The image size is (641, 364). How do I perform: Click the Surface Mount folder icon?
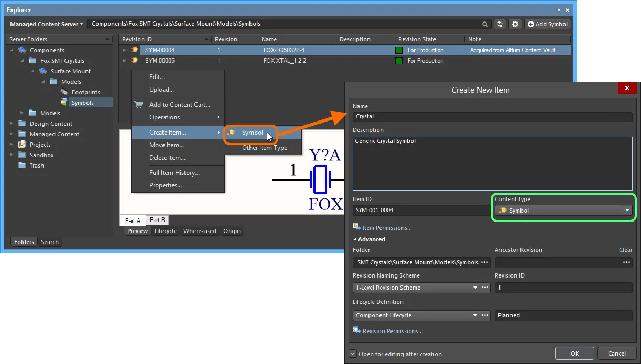[43, 71]
